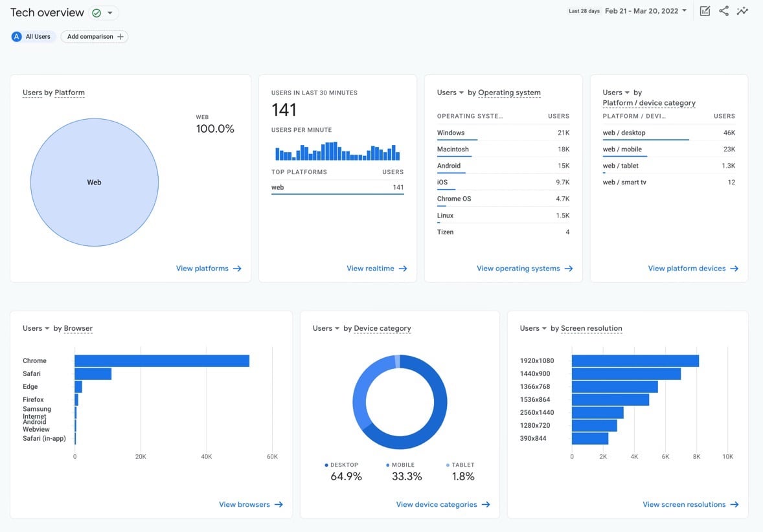The image size is (763, 532).
Task: Open the Insights sparkline icon
Action: pyautogui.click(x=742, y=11)
